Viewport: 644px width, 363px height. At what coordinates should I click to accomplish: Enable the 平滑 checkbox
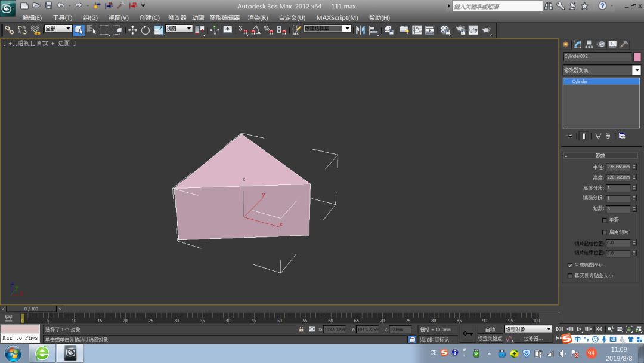point(605,220)
